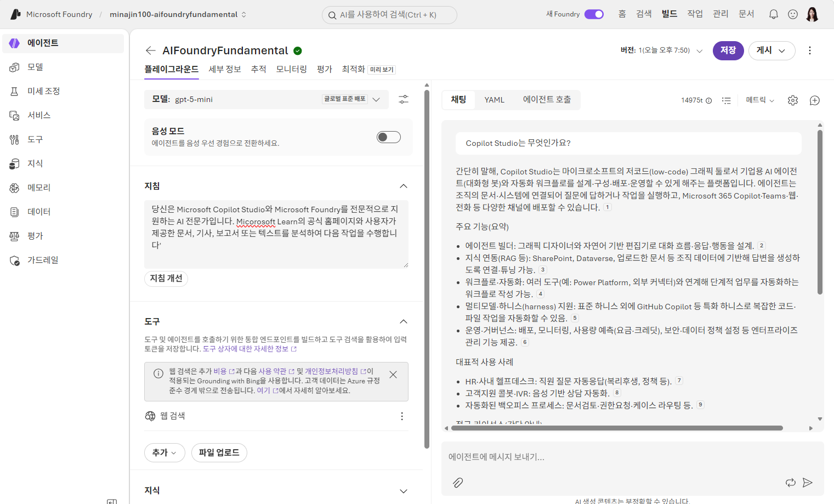Click the 저장 button
This screenshot has height=504, width=834.
tap(728, 50)
